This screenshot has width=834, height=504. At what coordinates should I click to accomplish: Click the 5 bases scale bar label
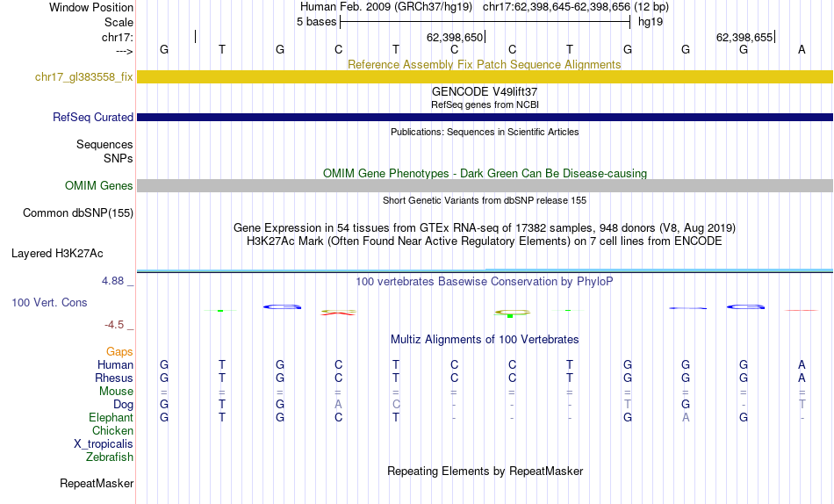click(316, 22)
